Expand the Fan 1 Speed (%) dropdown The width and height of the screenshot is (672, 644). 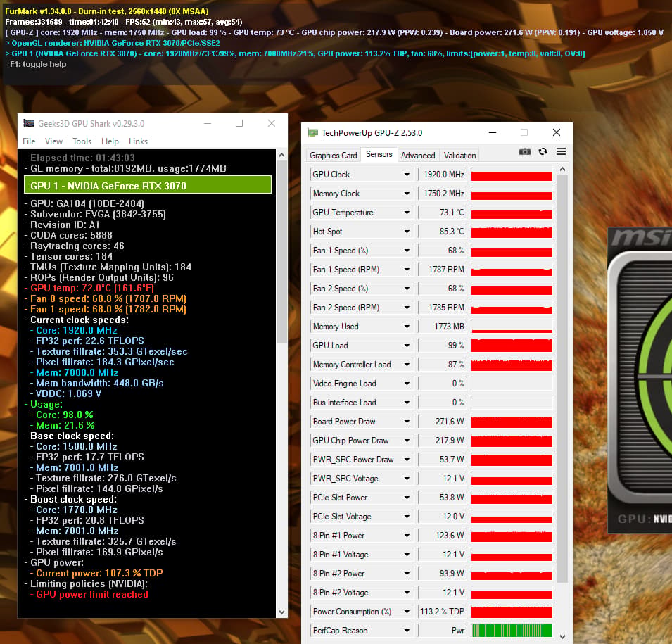point(407,251)
